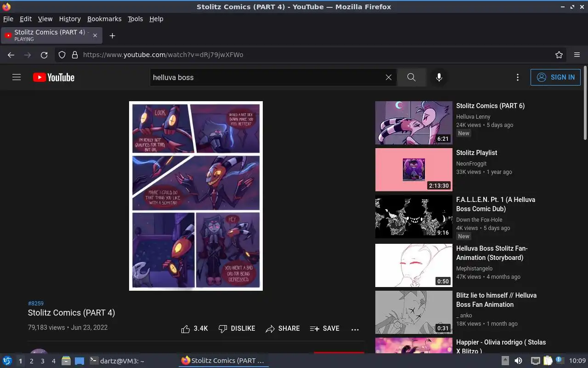Open the History menu

(70, 19)
